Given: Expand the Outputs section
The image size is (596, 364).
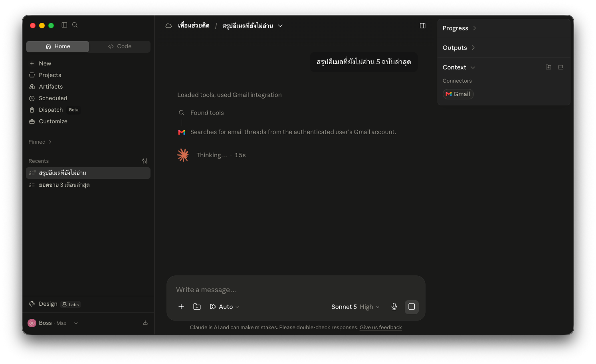Looking at the screenshot, I should [x=459, y=48].
